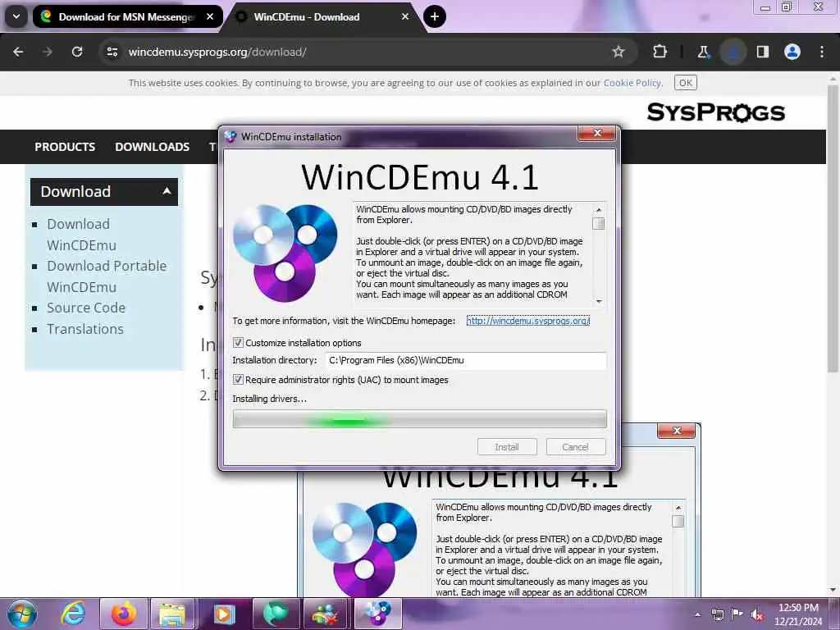Reload the wincdemu download page
This screenshot has height=630, width=840.
77,52
